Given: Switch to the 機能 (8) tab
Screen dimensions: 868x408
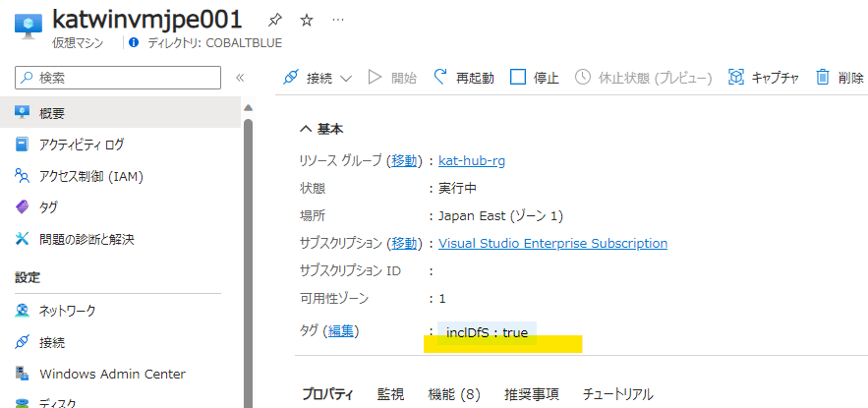Looking at the screenshot, I should pos(454,394).
